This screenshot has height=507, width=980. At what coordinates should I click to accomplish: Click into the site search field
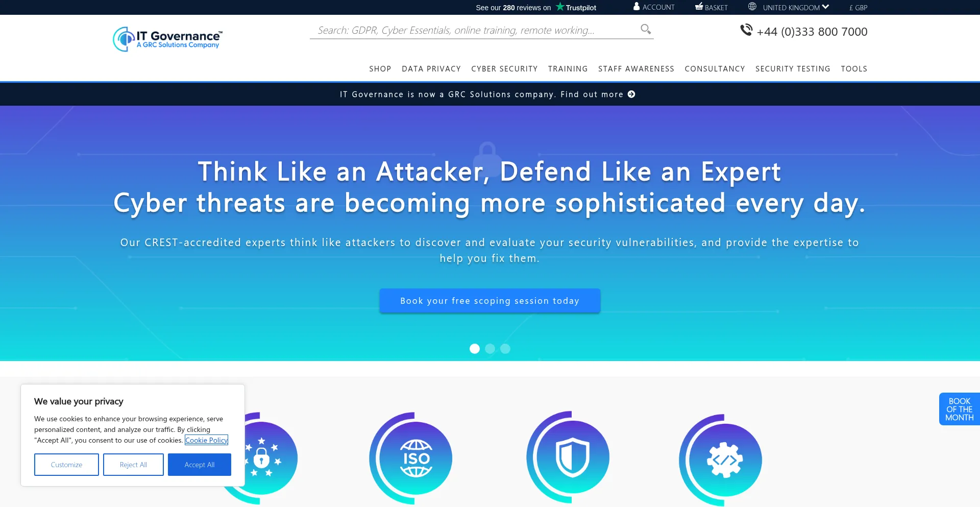click(x=475, y=30)
